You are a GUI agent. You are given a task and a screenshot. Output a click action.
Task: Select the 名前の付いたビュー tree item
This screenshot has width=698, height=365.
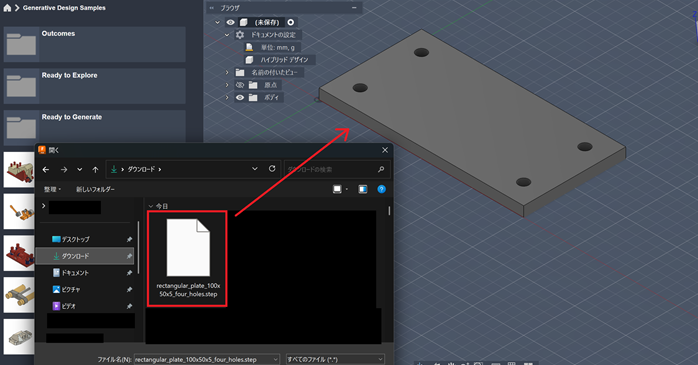coord(274,72)
